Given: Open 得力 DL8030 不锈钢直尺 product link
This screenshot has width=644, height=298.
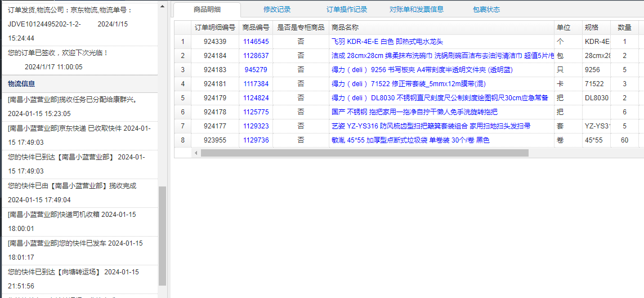Looking at the screenshot, I should click(440, 98).
